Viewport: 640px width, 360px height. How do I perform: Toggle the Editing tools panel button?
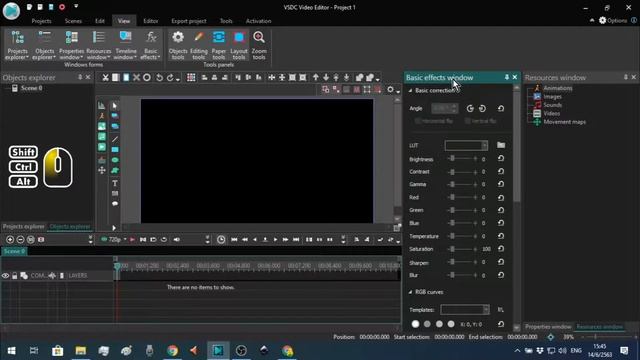199,45
